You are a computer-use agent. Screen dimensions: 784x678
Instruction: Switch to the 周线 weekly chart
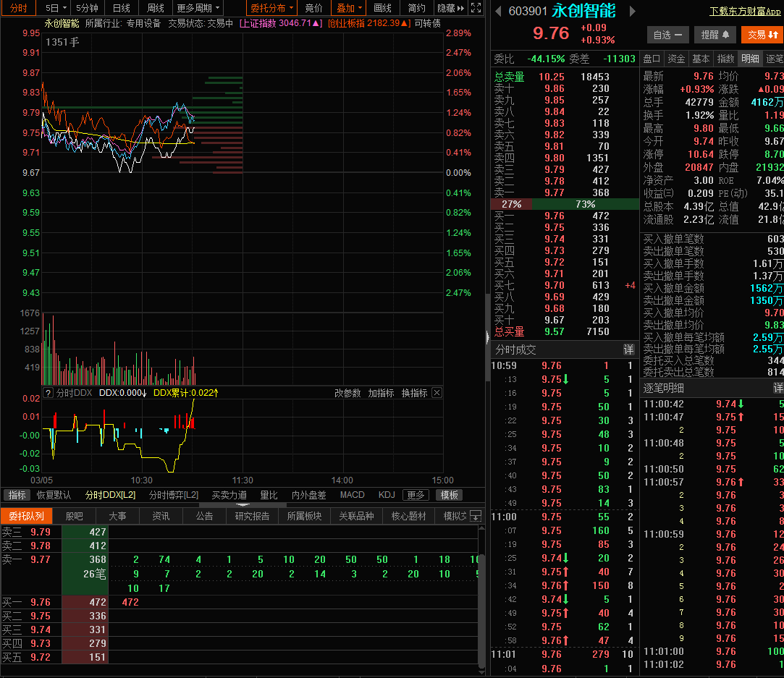click(x=156, y=8)
